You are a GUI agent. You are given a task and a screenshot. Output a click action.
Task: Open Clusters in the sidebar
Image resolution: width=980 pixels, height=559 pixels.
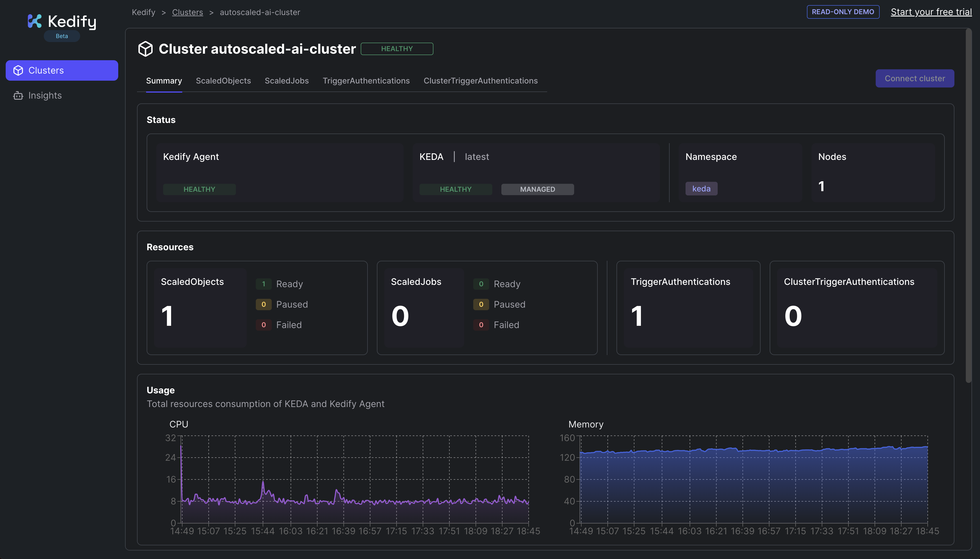(x=62, y=70)
